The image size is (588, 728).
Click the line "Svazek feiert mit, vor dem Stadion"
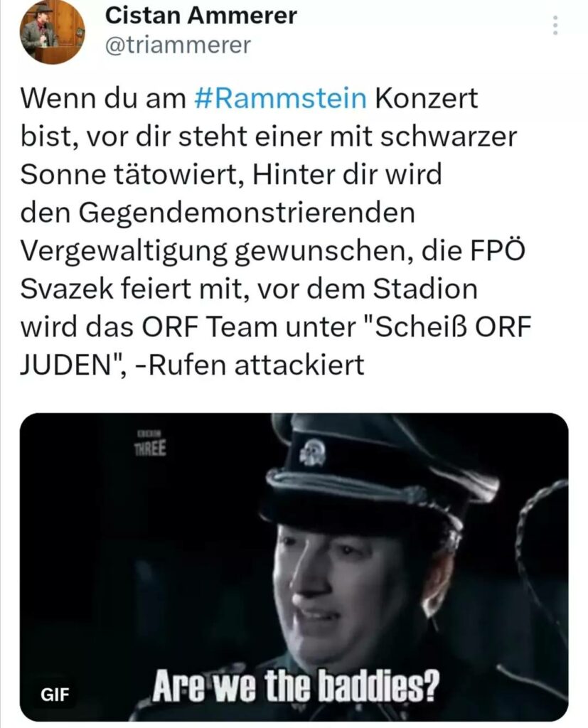(x=249, y=289)
